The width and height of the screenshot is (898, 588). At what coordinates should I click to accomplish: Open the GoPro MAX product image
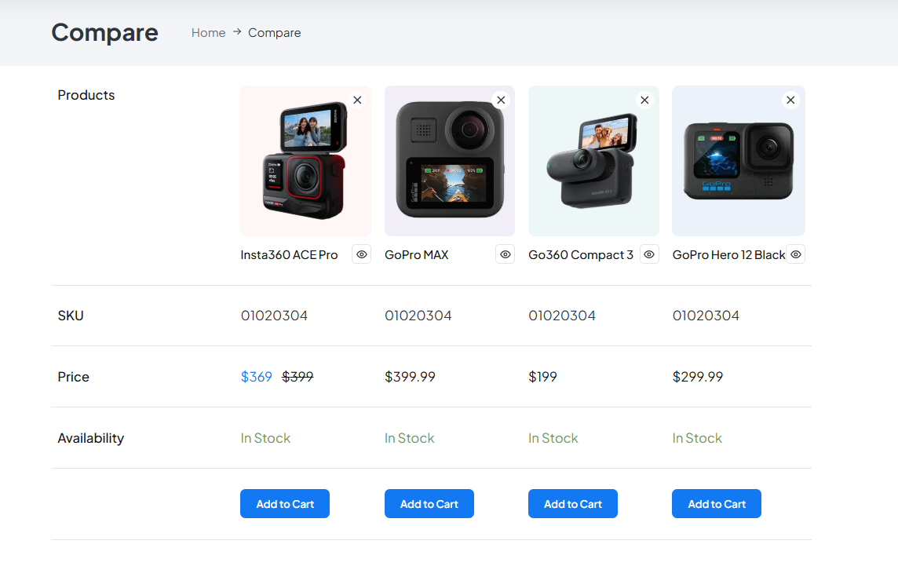tap(450, 161)
